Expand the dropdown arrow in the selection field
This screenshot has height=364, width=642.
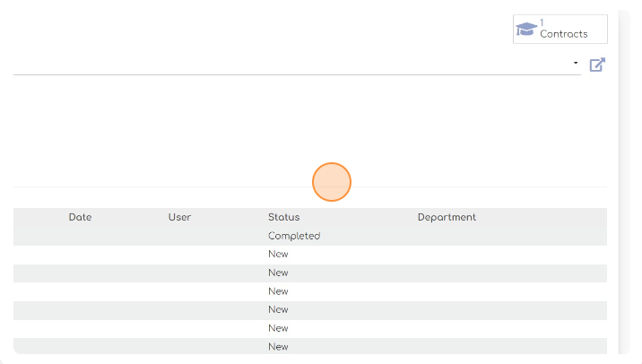coord(576,63)
